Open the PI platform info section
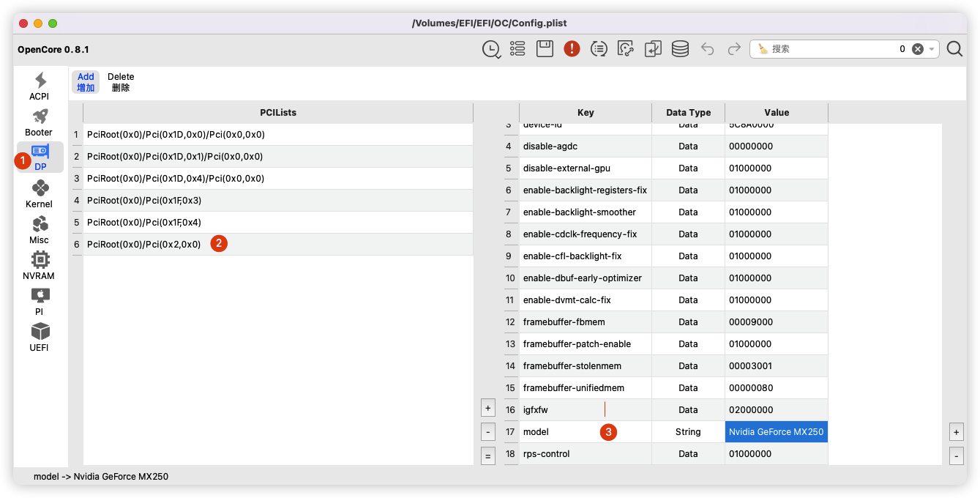Viewport: 980px width, 498px height. point(39,300)
